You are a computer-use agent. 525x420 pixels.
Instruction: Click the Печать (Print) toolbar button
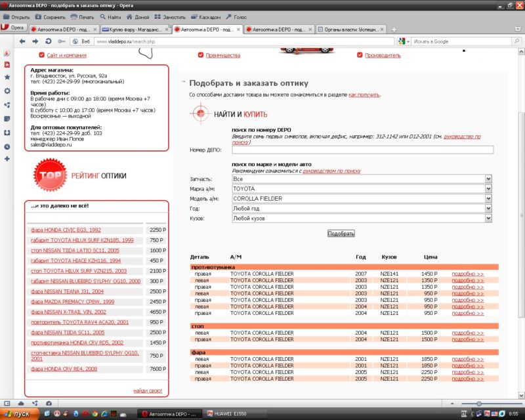coord(83,17)
